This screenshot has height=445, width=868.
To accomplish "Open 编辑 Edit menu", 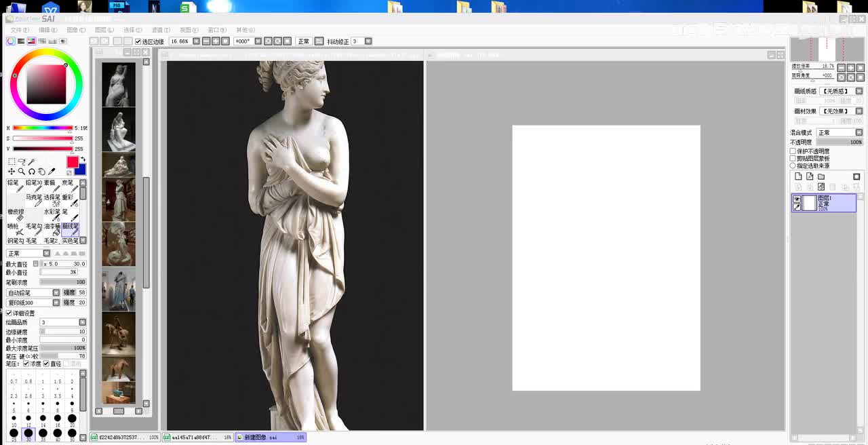I will click(x=47, y=30).
